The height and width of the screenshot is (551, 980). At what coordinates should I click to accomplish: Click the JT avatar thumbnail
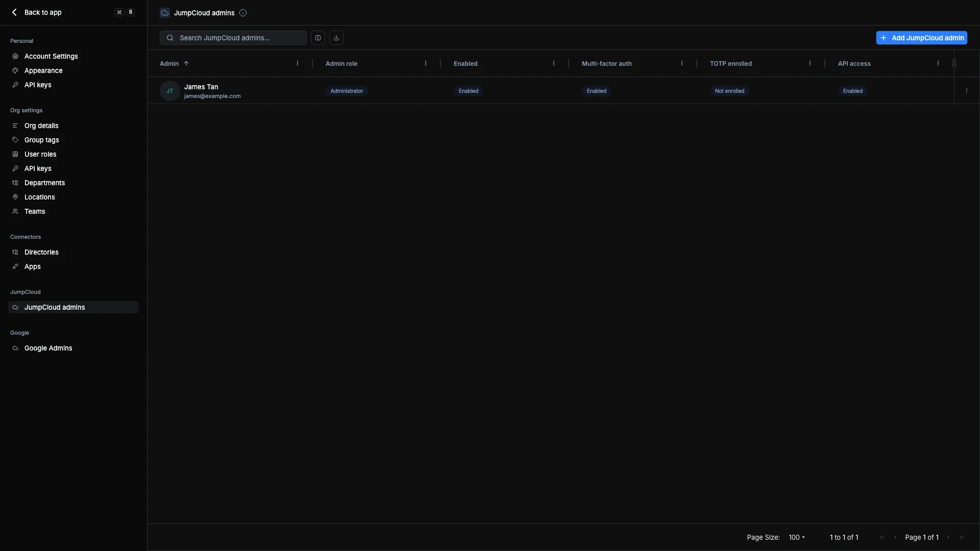(170, 91)
